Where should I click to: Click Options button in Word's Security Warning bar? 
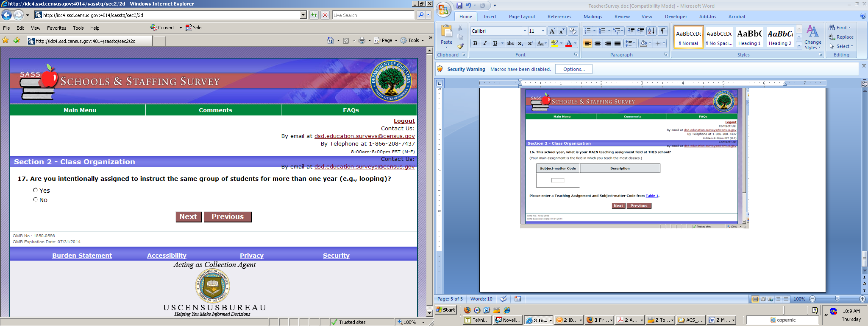(x=574, y=69)
